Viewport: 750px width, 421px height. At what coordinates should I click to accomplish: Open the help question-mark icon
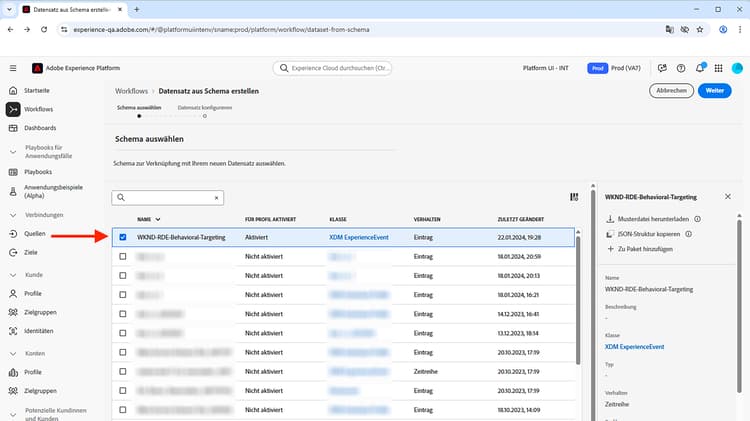pyautogui.click(x=681, y=68)
